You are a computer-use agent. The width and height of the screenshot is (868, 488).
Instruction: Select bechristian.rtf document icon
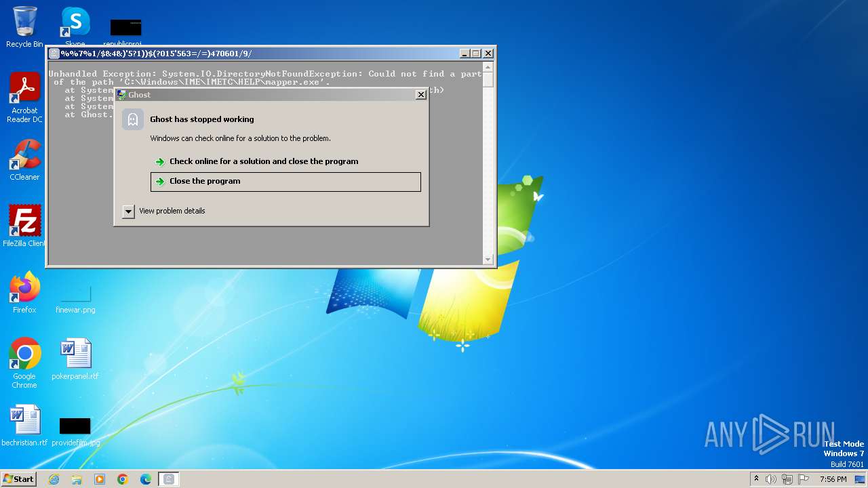coord(25,426)
